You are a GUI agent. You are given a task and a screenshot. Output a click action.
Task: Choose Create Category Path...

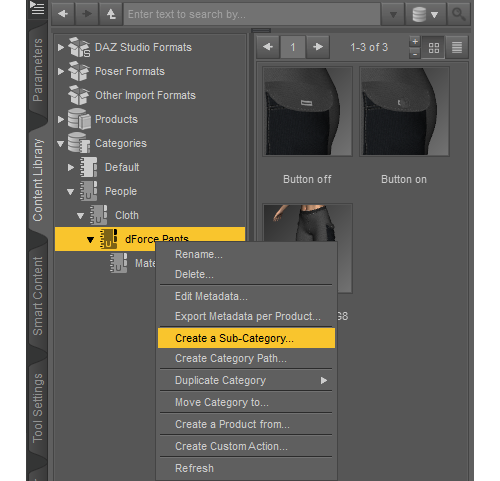(247, 358)
